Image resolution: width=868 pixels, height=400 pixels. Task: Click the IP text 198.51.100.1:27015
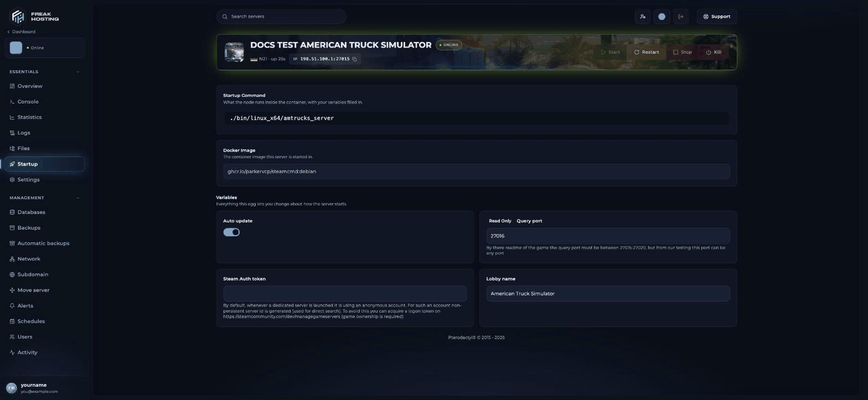325,59
